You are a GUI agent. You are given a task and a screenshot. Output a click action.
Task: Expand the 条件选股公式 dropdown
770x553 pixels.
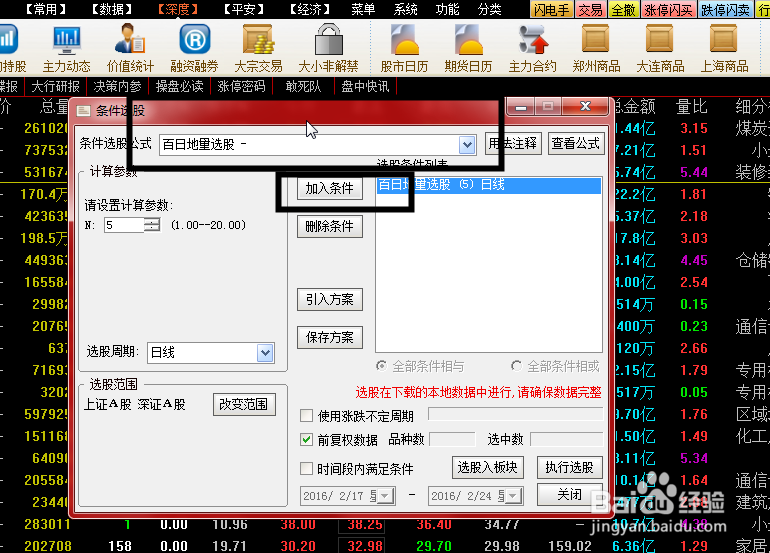pos(467,145)
